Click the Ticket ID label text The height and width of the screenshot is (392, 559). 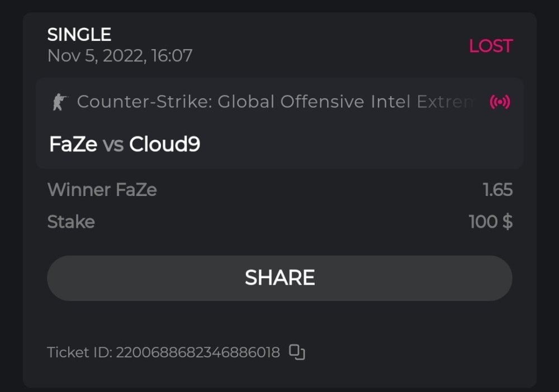[x=79, y=352]
